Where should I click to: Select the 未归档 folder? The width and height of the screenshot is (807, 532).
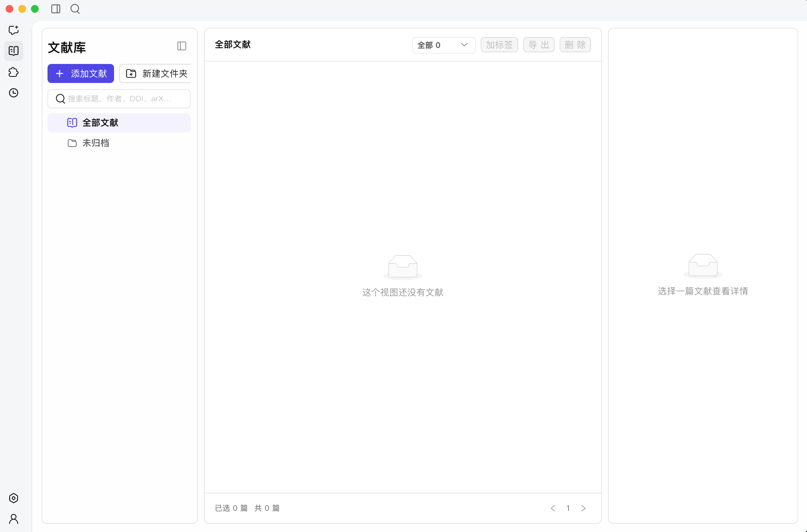119,143
